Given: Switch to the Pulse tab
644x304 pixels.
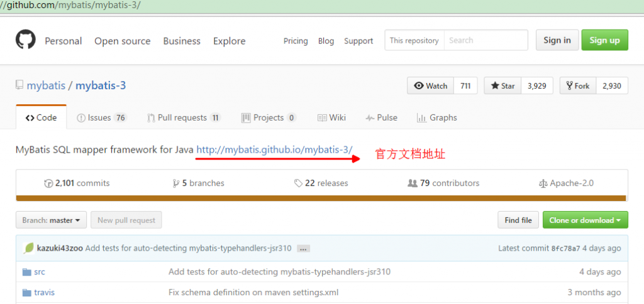Looking at the screenshot, I should [382, 117].
